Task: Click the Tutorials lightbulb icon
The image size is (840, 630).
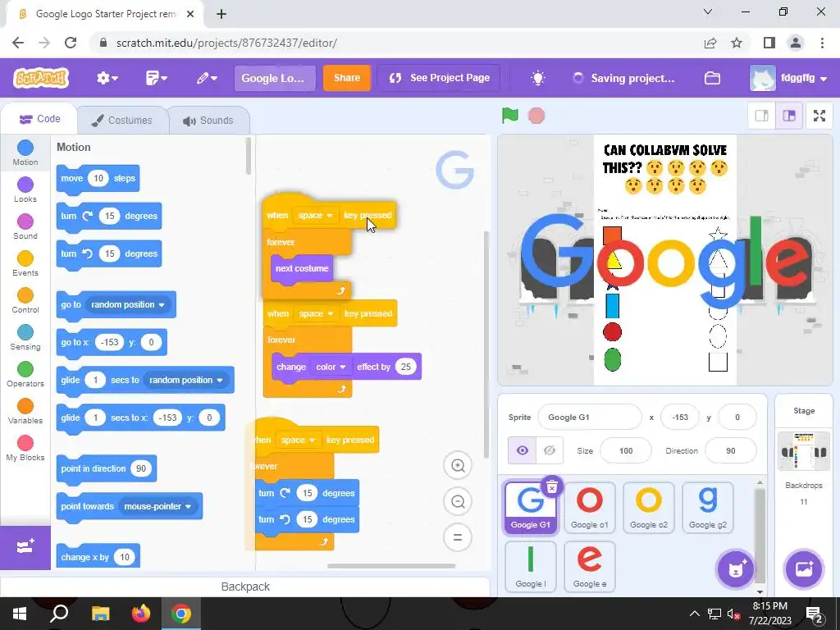Action: pos(537,78)
